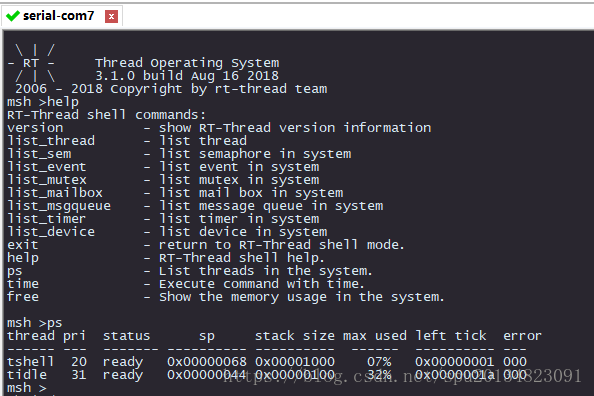Click the 'RT-Thread shell commands:' line
This screenshot has width=594, height=396.
click(106, 115)
